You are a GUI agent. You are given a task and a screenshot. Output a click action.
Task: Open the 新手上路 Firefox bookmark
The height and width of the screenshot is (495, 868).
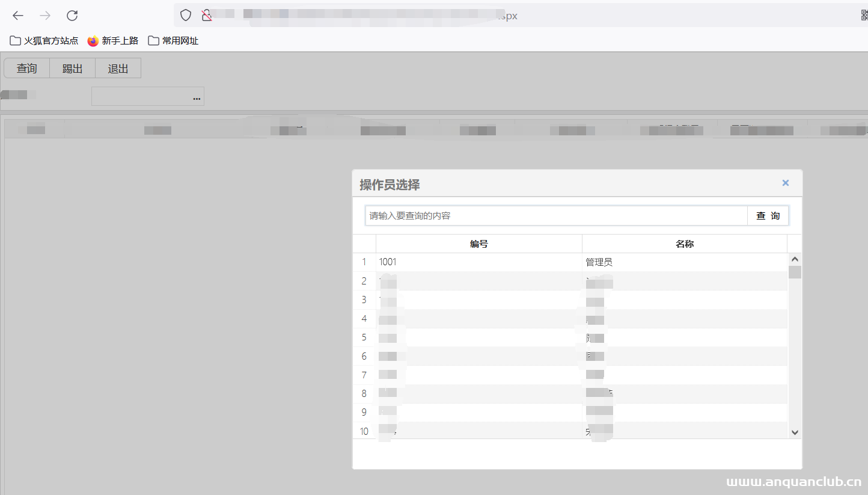click(x=113, y=41)
